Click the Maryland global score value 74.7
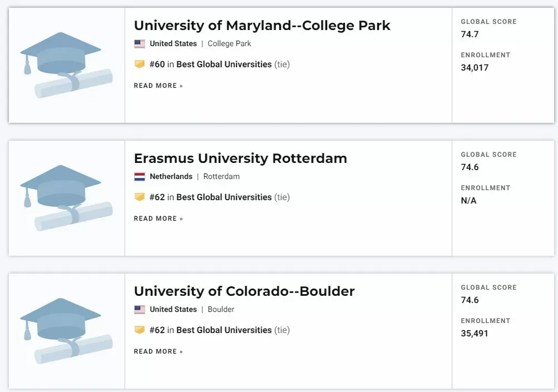The image size is (558, 392). click(x=470, y=34)
